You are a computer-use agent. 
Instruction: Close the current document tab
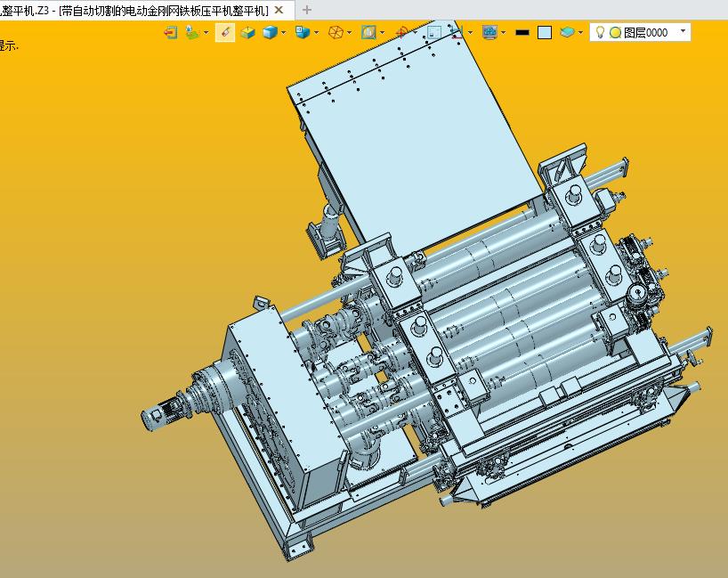(x=279, y=10)
